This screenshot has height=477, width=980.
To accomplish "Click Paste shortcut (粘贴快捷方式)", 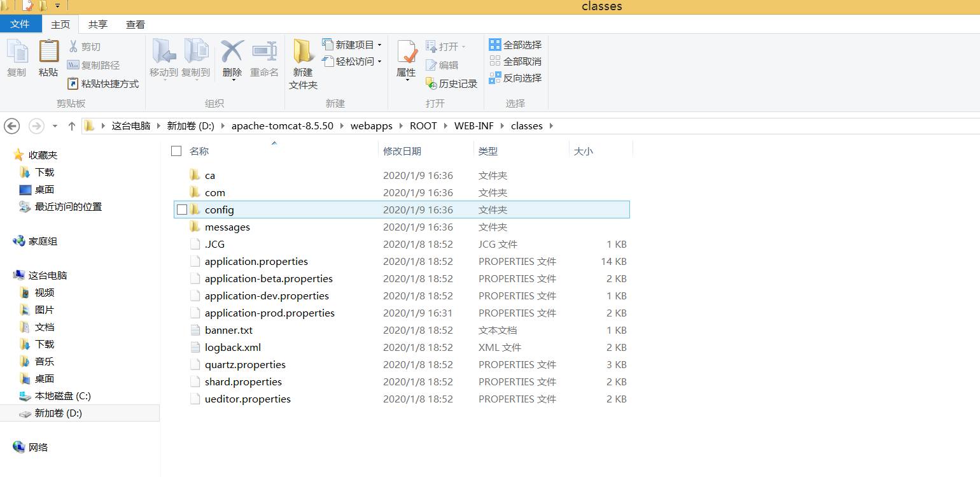I will [103, 83].
